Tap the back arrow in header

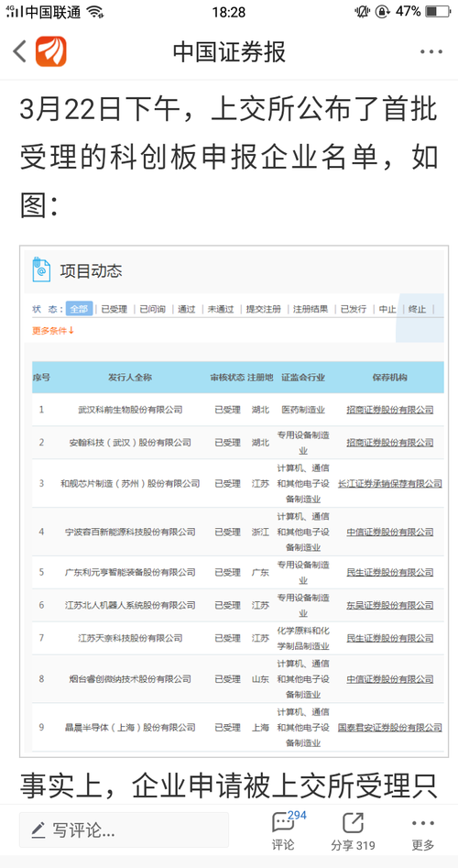tap(20, 51)
